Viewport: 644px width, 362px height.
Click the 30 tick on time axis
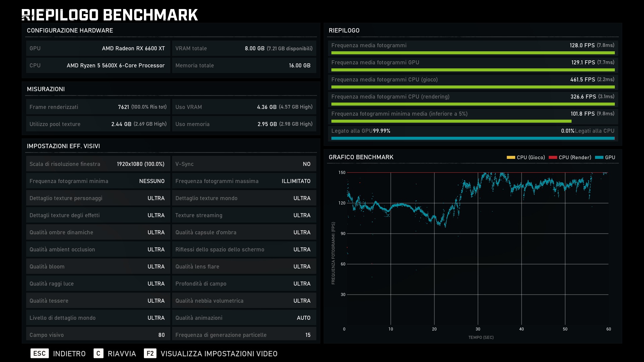[478, 329]
